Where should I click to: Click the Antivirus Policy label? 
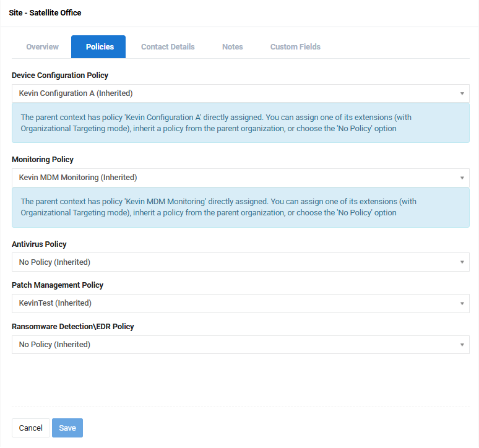click(x=39, y=244)
